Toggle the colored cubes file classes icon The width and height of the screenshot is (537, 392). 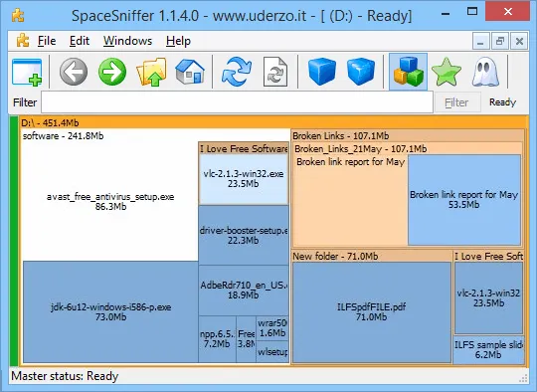[408, 72]
